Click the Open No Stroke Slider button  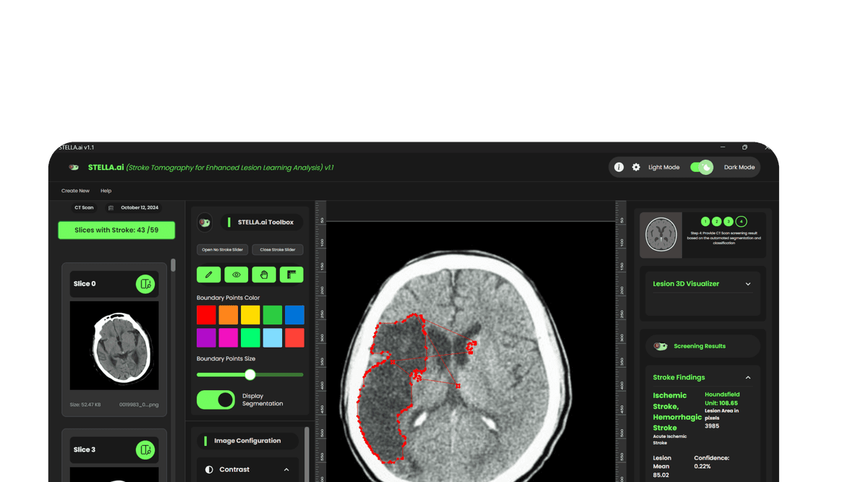coord(222,250)
